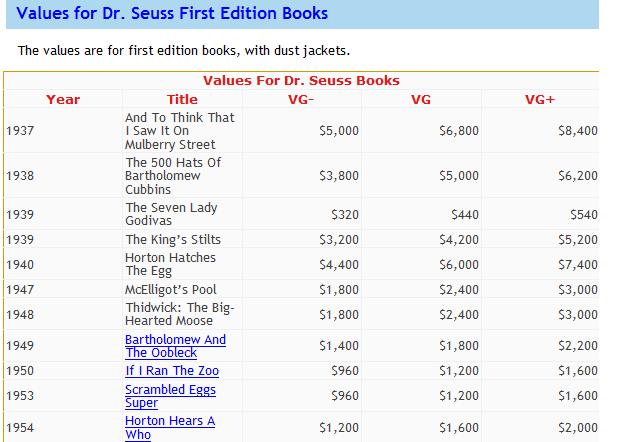The image size is (622, 442).
Task: Click the Thidwick: The Big-Hearted Moose title
Action: pos(180,314)
